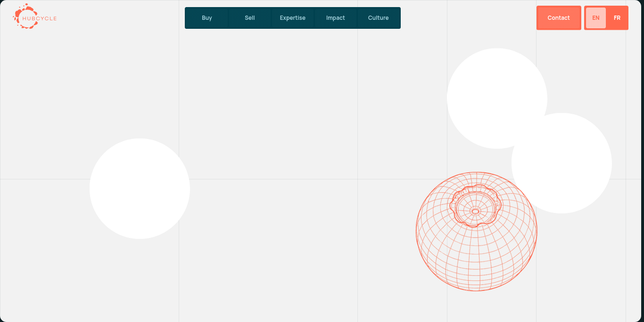The width and height of the screenshot is (644, 322).
Task: Navigate to the Culture tab
Action: (x=378, y=18)
